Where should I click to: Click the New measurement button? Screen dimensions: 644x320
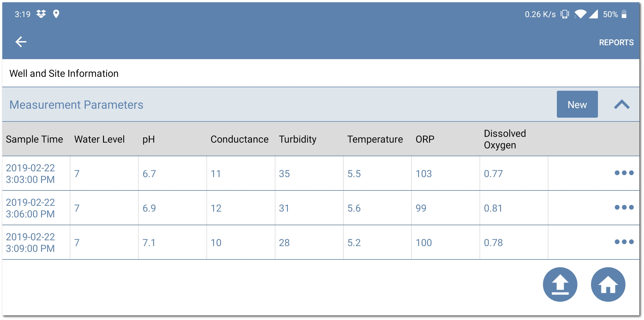pos(577,104)
